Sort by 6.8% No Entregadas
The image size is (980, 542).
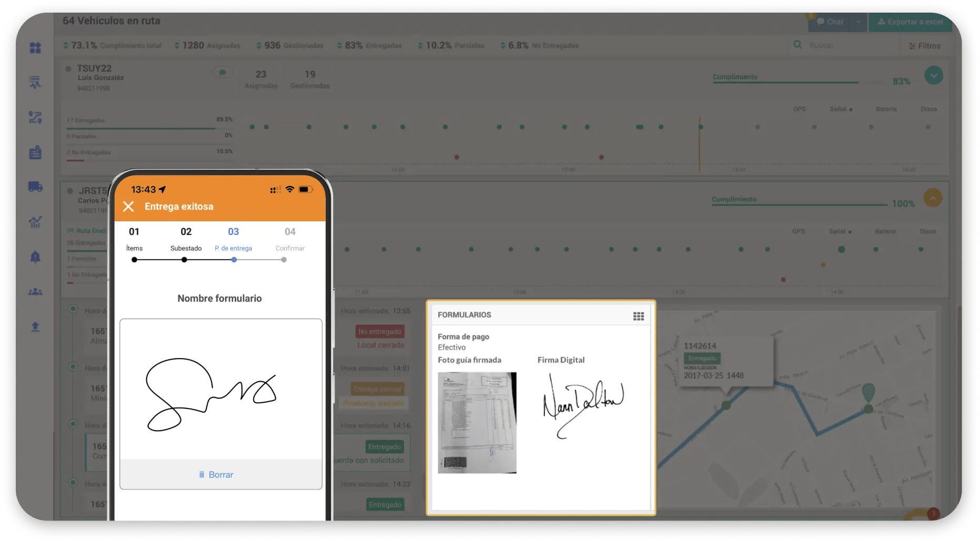coord(539,45)
